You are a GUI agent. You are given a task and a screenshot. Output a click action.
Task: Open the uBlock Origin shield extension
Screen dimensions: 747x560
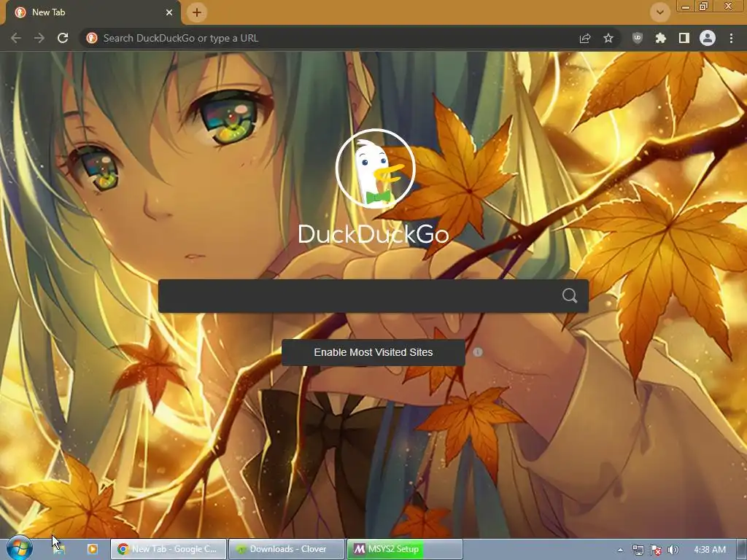(x=638, y=38)
